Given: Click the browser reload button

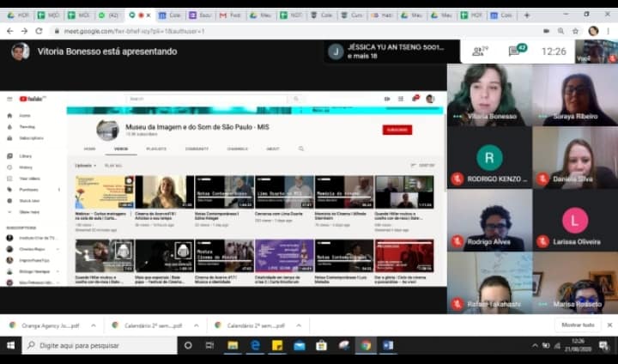Looking at the screenshot, I should [x=39, y=31].
